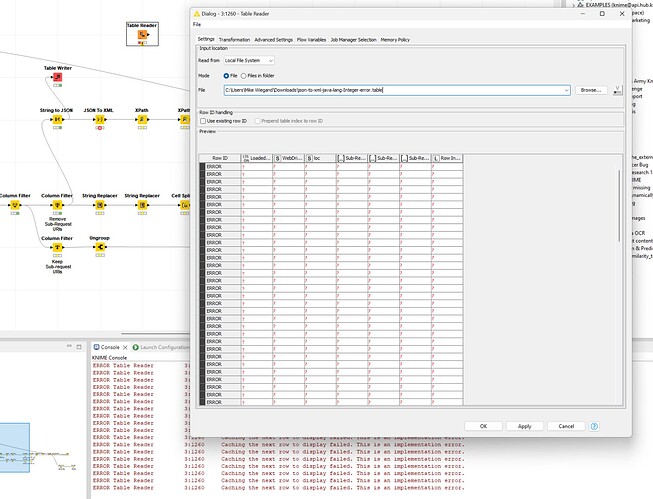Click the OK button

[483, 426]
